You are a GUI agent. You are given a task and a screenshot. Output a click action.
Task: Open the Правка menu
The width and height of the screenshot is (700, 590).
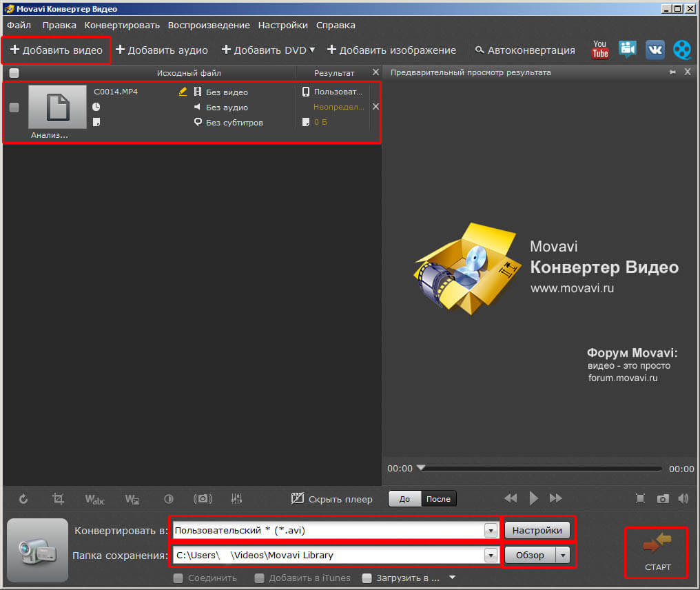(x=59, y=25)
